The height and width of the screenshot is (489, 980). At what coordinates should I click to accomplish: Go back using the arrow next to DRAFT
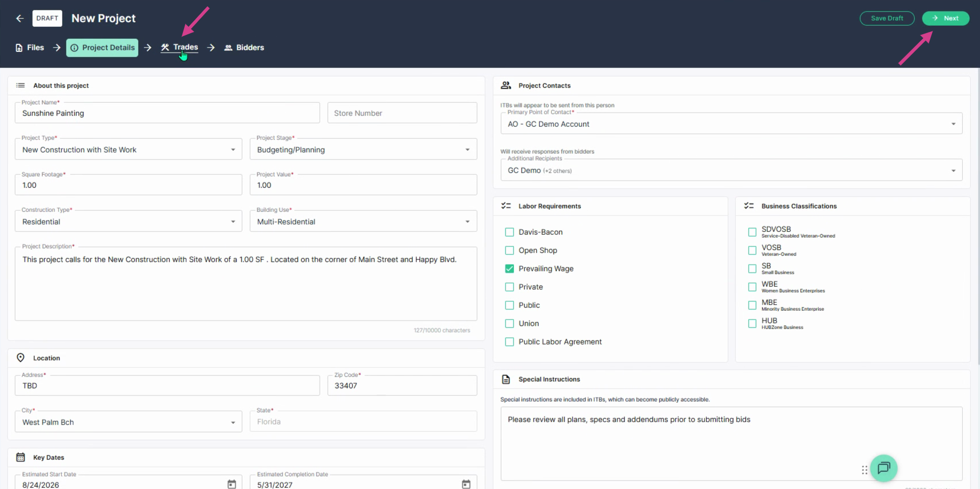(x=20, y=18)
